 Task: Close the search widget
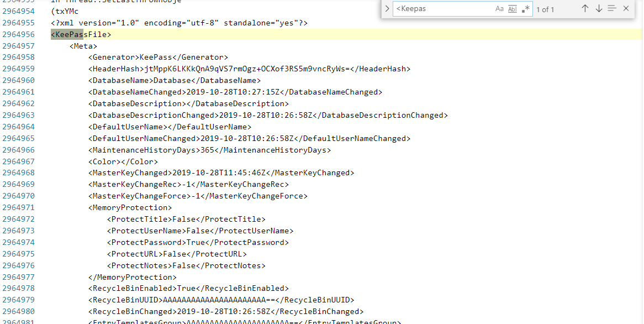click(626, 9)
